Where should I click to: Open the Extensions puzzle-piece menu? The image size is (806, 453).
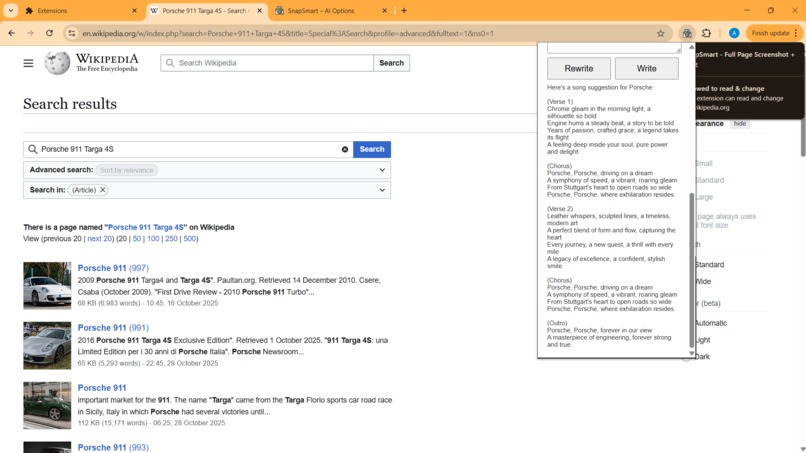point(706,33)
